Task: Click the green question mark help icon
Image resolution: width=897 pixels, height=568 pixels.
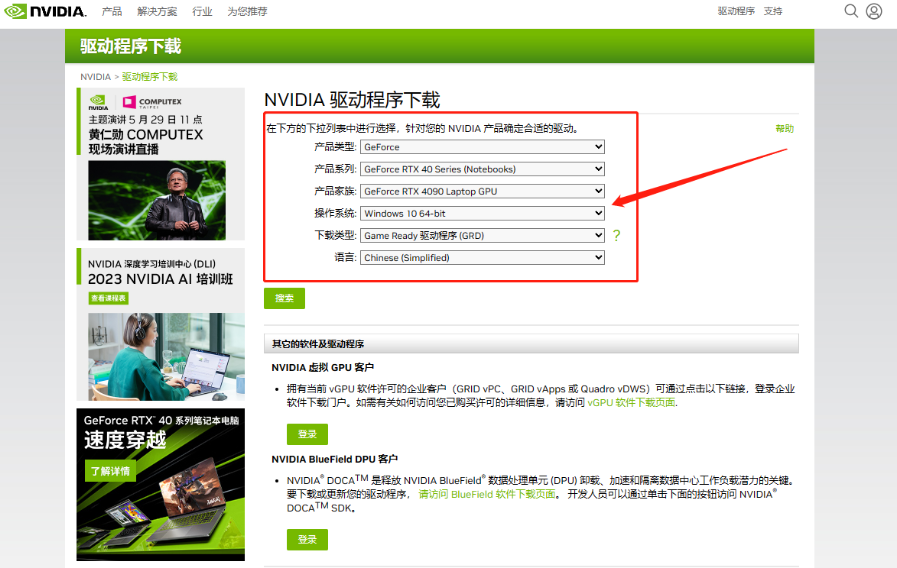Action: point(617,236)
